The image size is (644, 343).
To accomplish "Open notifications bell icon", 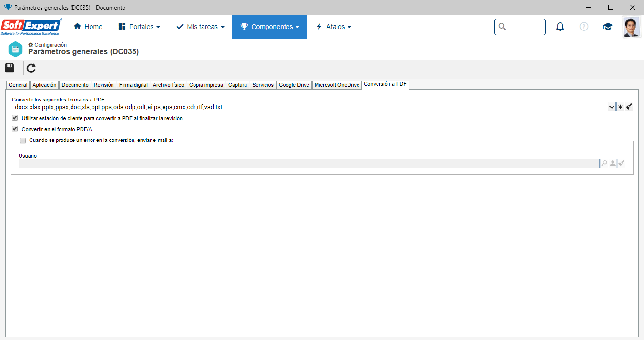I will click(560, 27).
